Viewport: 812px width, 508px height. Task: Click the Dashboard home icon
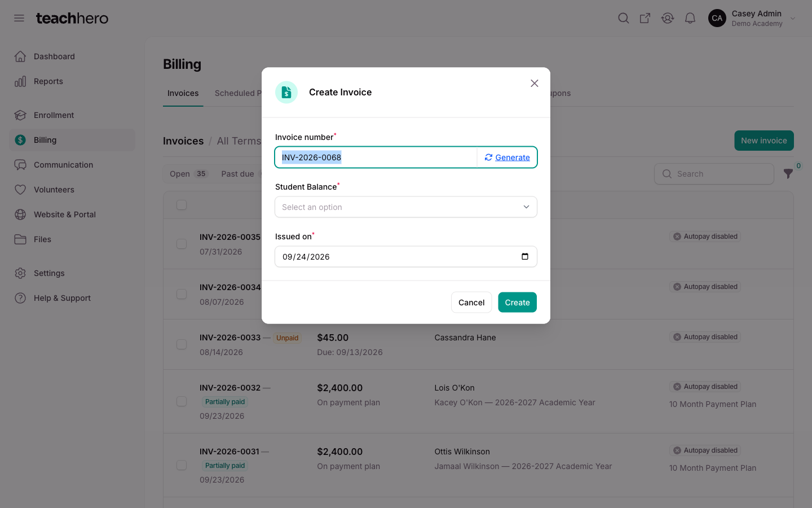click(x=20, y=56)
